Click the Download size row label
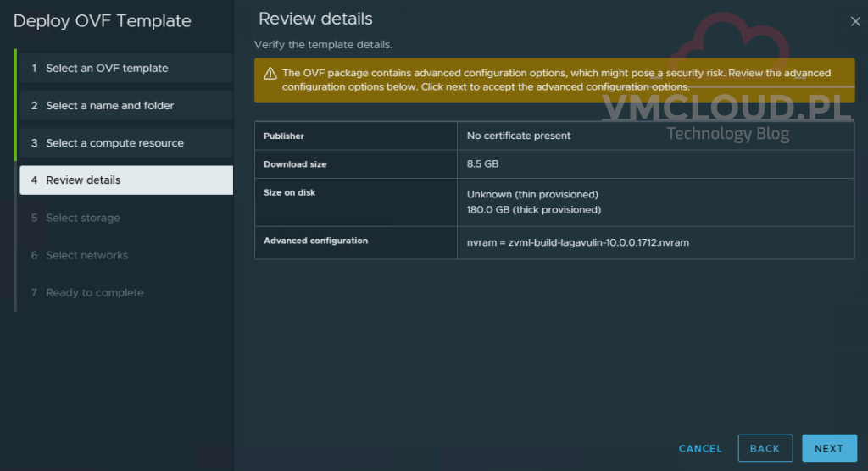Screen dimensions: 868x471 [x=295, y=164]
